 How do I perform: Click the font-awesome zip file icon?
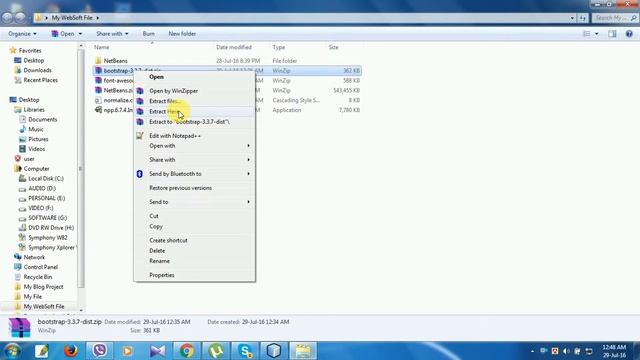[x=98, y=80]
